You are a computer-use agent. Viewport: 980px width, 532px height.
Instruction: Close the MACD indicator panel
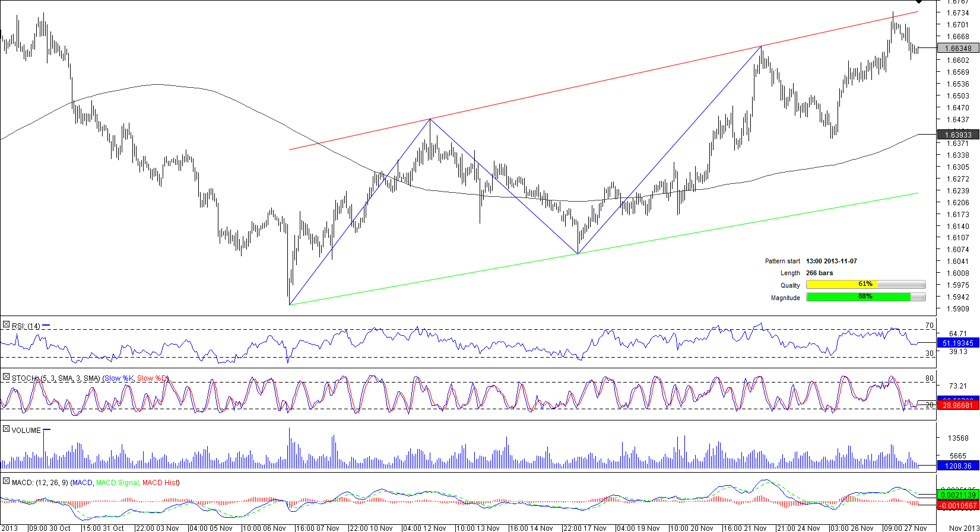[x=6, y=482]
